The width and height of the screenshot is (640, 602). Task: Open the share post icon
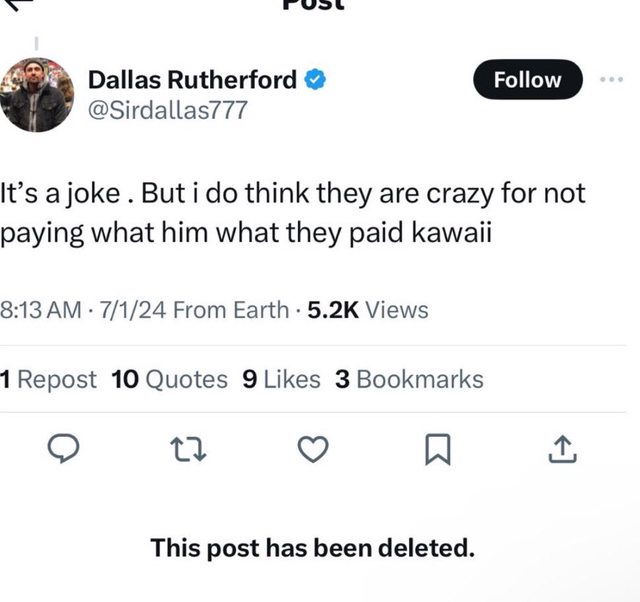coord(562,453)
